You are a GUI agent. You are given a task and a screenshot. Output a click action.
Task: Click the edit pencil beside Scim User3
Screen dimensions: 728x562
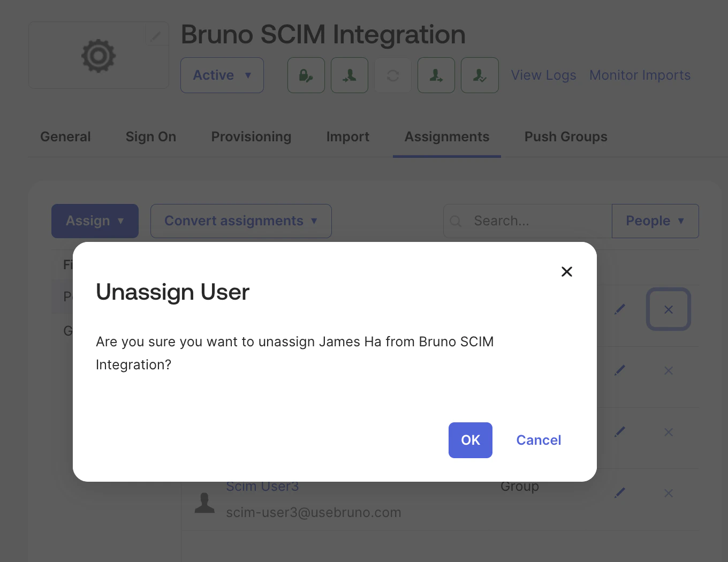tap(620, 492)
